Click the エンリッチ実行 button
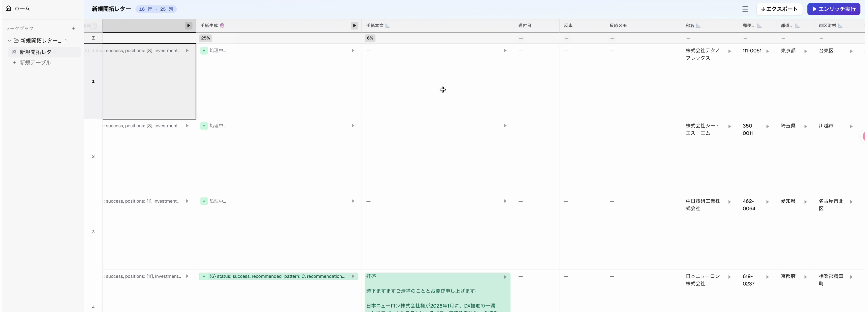The width and height of the screenshot is (868, 312). (x=834, y=9)
